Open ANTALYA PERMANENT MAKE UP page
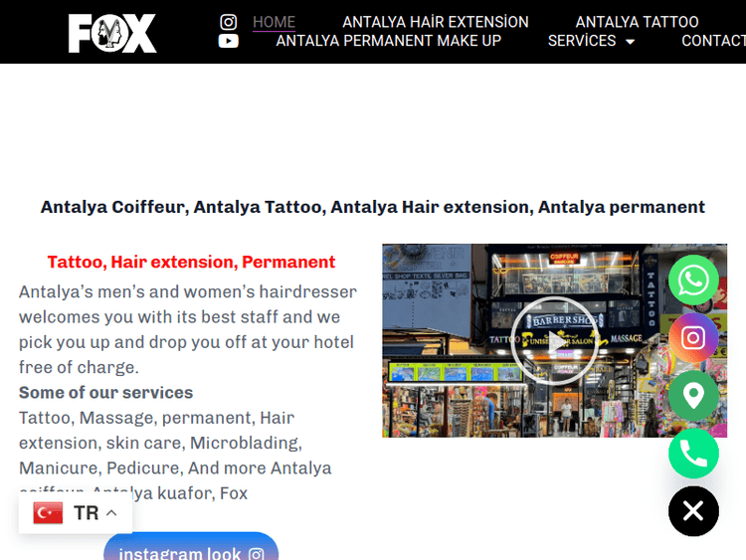 pos(388,41)
